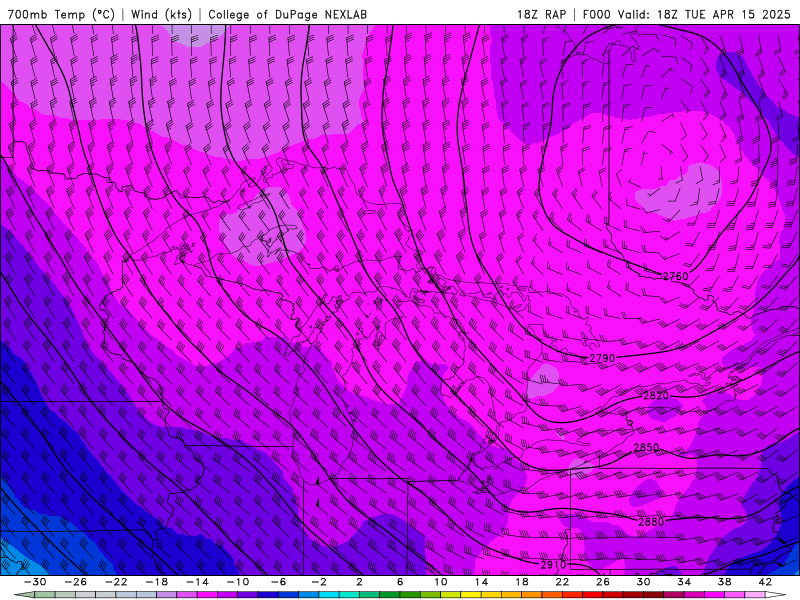Select the -26 value on the temperature scale

[x=75, y=582]
